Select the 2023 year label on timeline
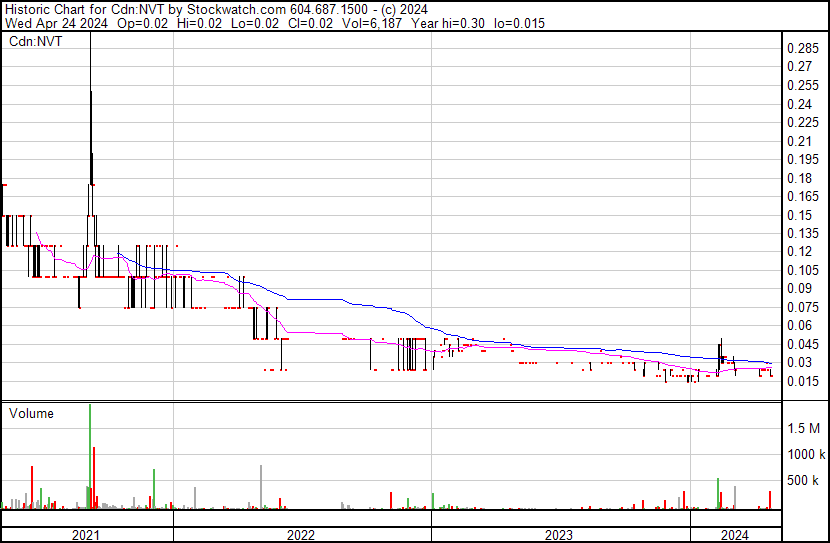The image size is (830, 543). coord(559,535)
